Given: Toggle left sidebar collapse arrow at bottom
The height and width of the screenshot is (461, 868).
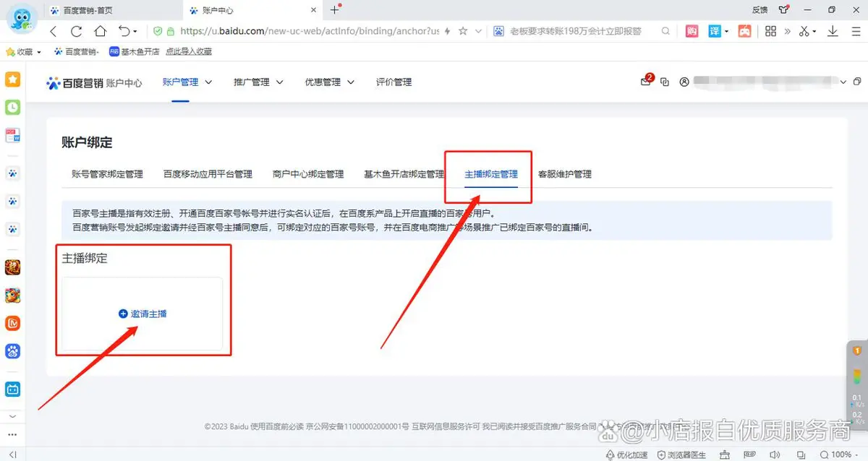Looking at the screenshot, I should (12, 454).
